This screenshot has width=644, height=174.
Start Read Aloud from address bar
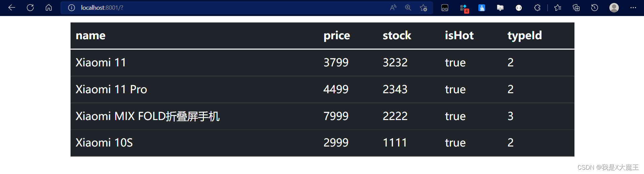click(393, 8)
